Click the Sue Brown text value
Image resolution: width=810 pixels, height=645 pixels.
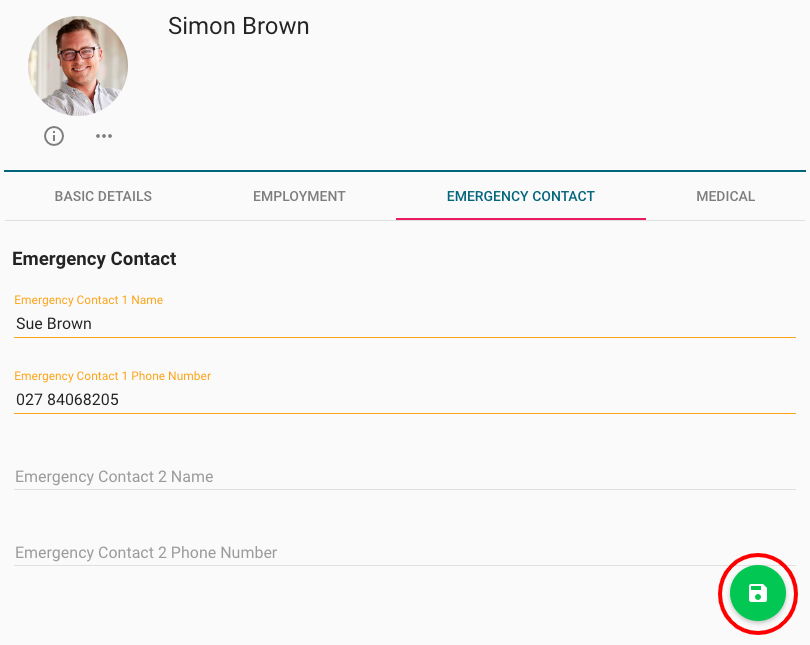54,324
